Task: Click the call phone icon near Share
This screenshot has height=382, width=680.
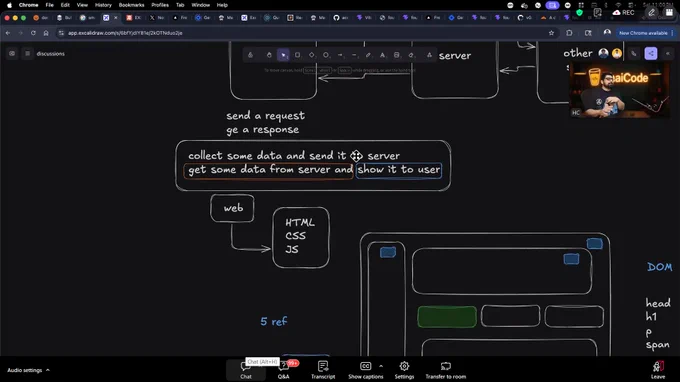Action: 634,53
